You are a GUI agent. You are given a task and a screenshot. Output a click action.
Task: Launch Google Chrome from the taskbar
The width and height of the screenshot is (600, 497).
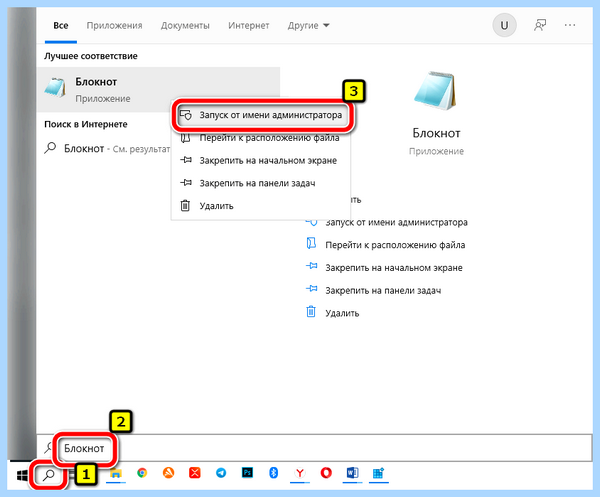pyautogui.click(x=142, y=473)
